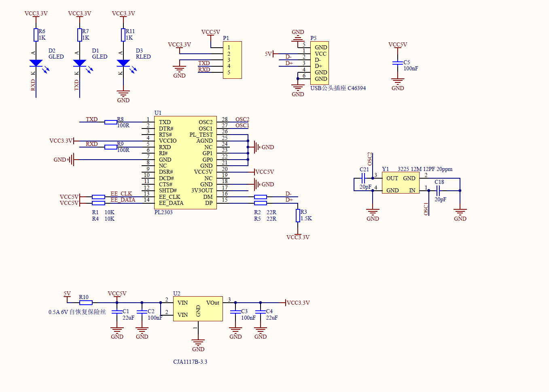Click capacitor C21 20pF symbol
This screenshot has width=549, height=392.
pyautogui.click(x=363, y=178)
